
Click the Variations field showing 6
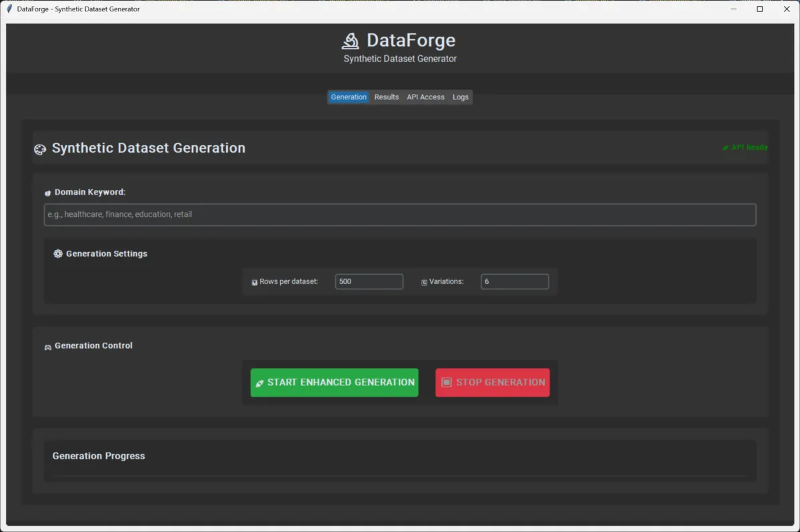point(515,281)
